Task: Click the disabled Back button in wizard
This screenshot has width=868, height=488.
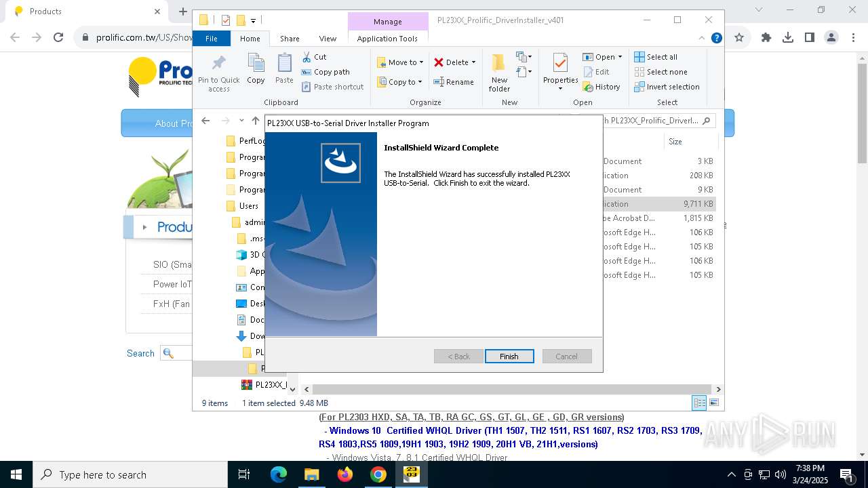Action: coord(458,357)
